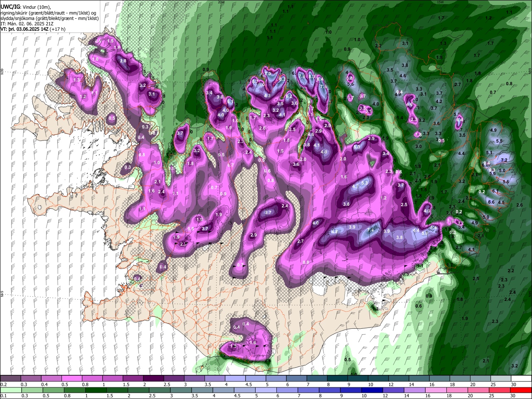This screenshot has width=532, height=399.
Task: Click the 1.5 label on the upper legend row
Action: point(126,384)
